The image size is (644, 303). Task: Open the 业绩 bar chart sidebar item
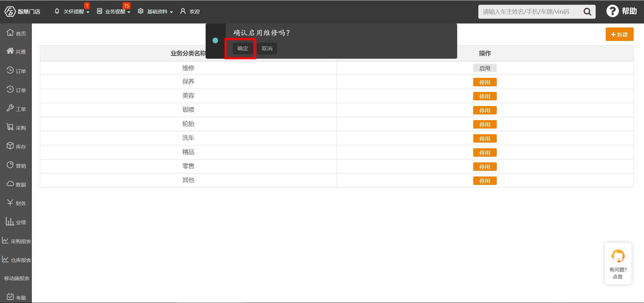(x=16, y=222)
